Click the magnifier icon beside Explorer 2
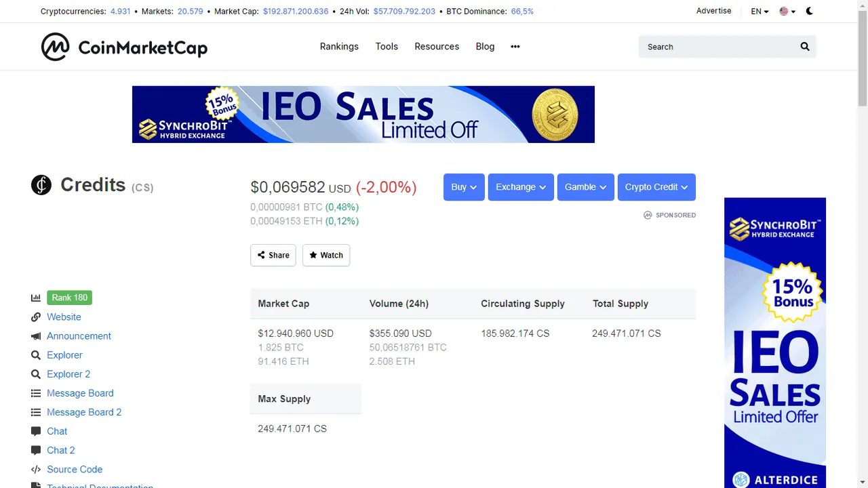Viewport: 868px width, 488px height. [x=36, y=373]
